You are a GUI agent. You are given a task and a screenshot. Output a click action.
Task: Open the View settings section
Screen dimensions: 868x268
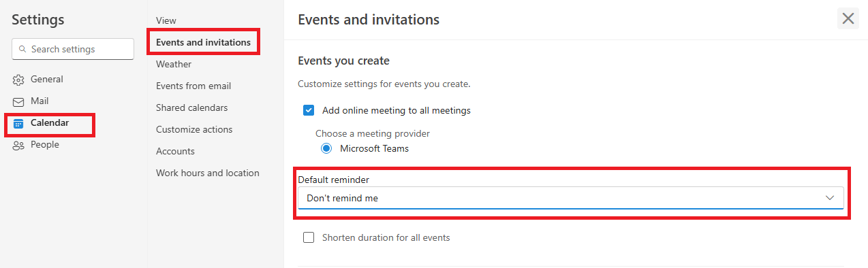[x=166, y=20]
